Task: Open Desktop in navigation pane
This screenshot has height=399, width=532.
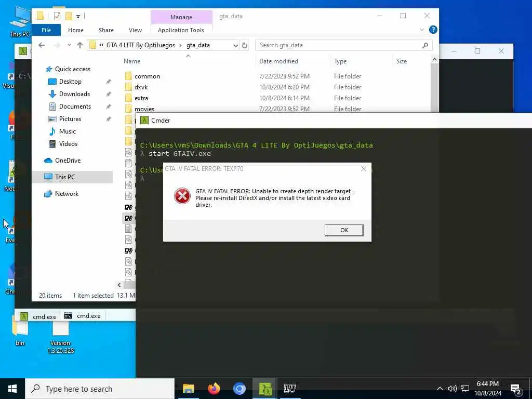Action: click(x=70, y=82)
